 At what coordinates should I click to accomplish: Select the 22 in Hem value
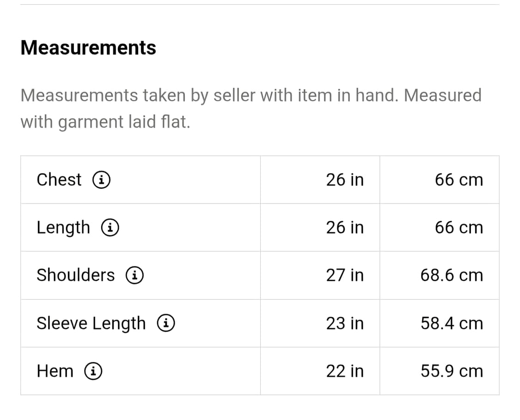pos(345,371)
